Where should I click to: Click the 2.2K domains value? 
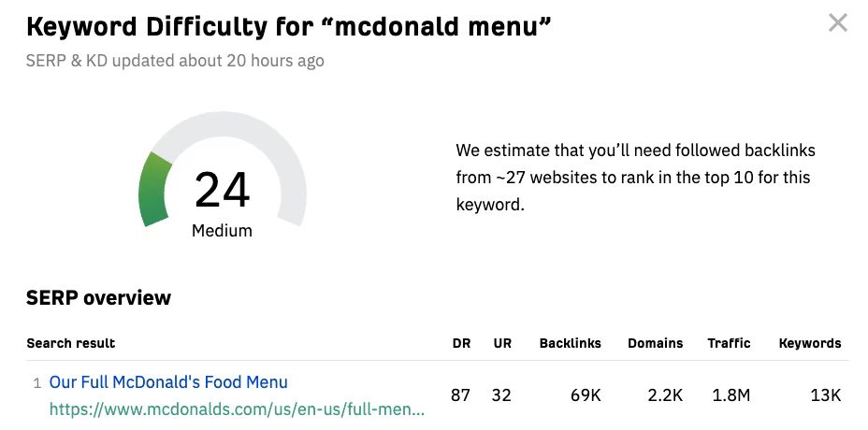point(665,395)
